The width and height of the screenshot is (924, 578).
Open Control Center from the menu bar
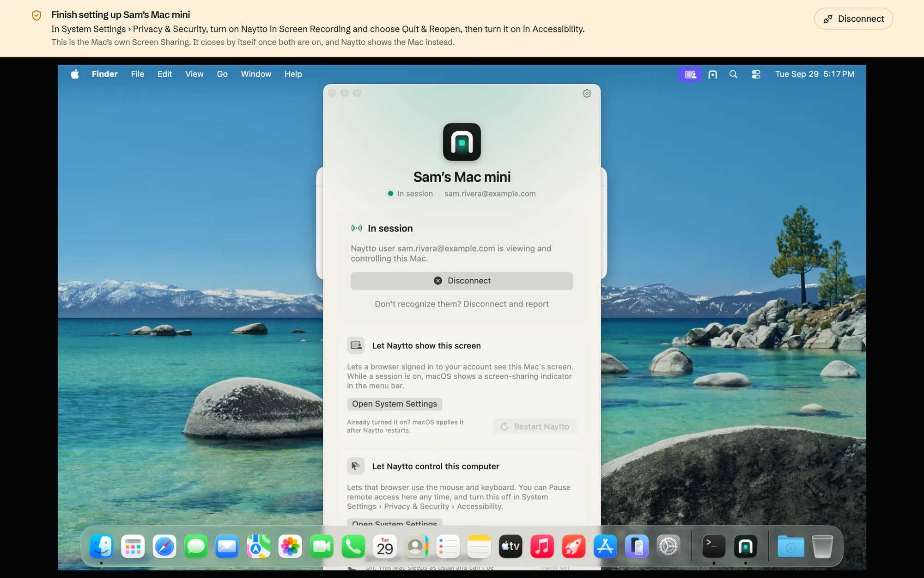(x=756, y=74)
